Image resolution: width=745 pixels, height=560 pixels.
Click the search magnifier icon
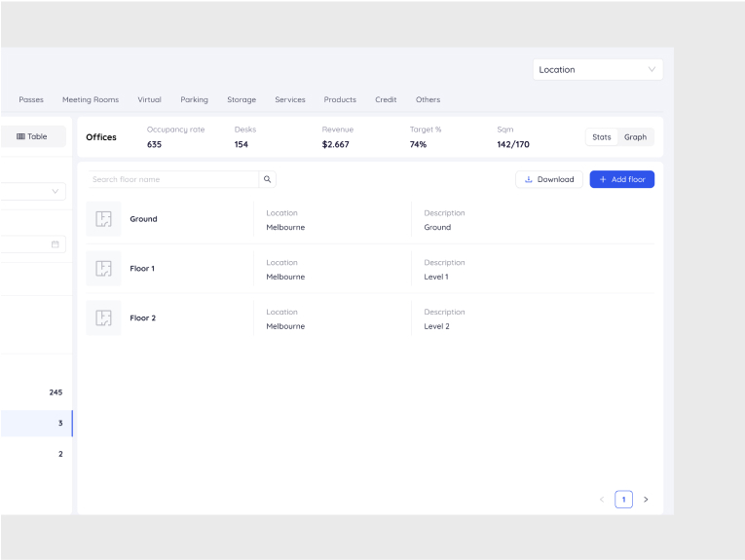(268, 179)
